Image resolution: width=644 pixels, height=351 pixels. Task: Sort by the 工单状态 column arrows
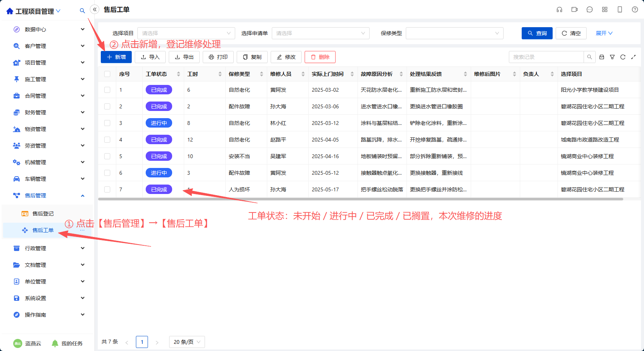[x=179, y=74]
